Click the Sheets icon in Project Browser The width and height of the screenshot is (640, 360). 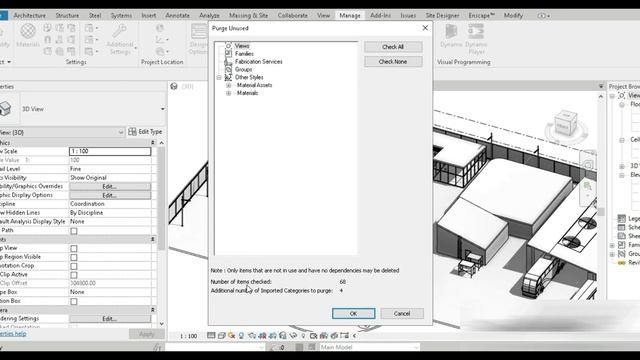[621, 236]
